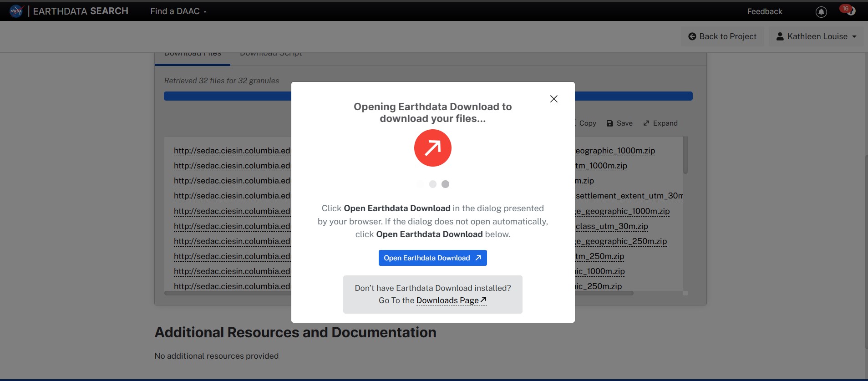
Task: Click the Expand arrows icon
Action: click(x=646, y=123)
